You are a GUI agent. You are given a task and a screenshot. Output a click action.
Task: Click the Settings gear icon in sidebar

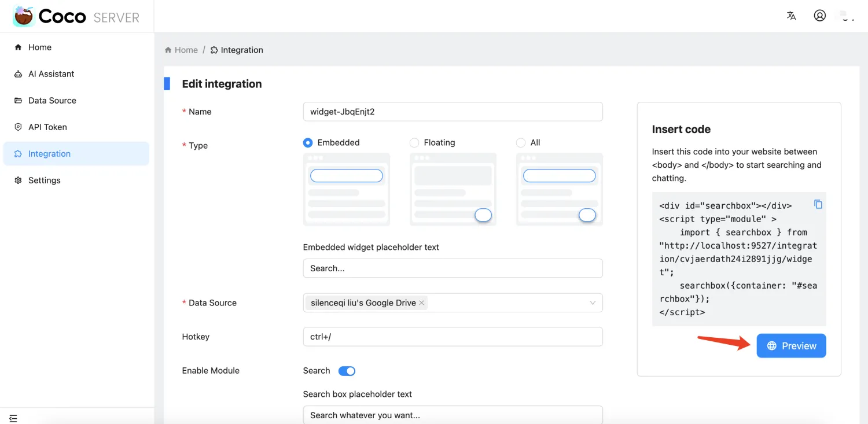18,180
